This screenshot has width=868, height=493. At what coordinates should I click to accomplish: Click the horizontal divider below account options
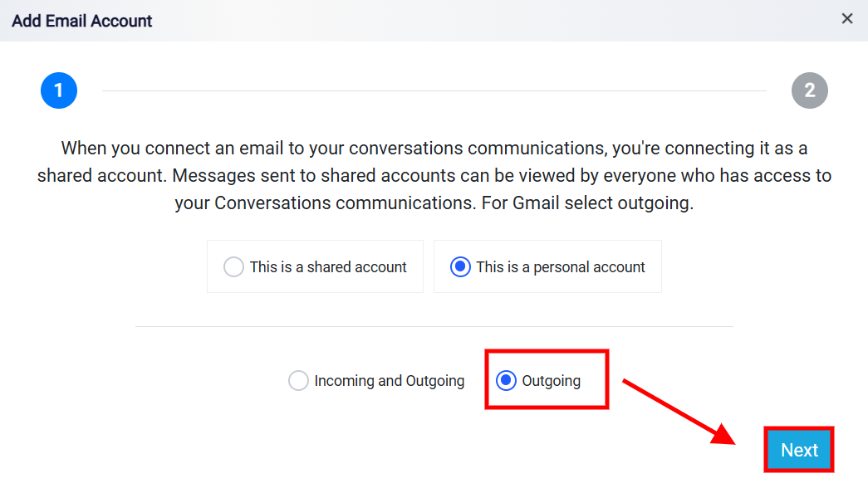click(434, 326)
